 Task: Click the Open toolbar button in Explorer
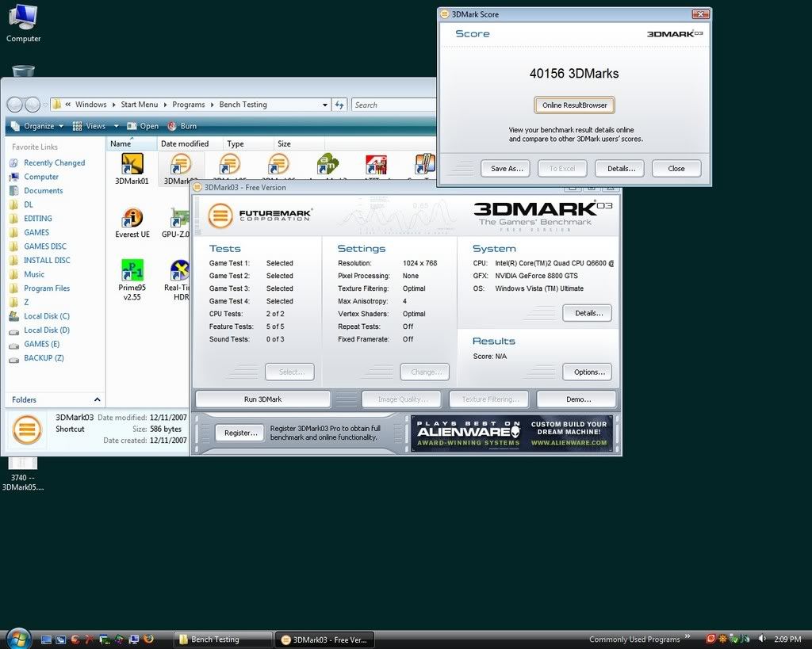143,126
